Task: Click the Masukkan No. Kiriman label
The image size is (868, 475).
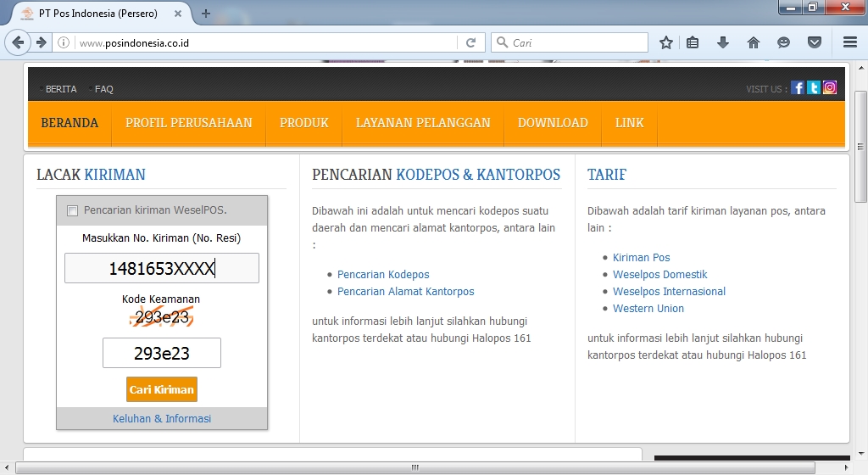Action: [162, 238]
